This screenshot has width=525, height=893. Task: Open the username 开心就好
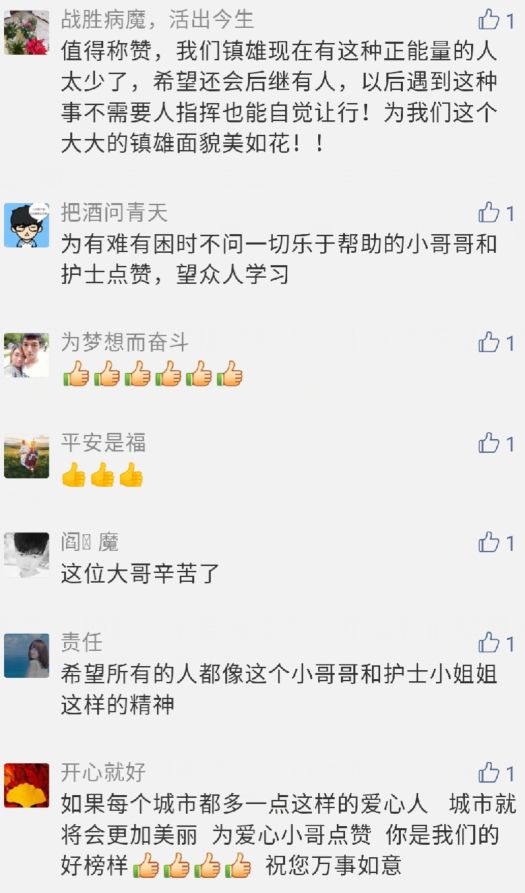(104, 773)
